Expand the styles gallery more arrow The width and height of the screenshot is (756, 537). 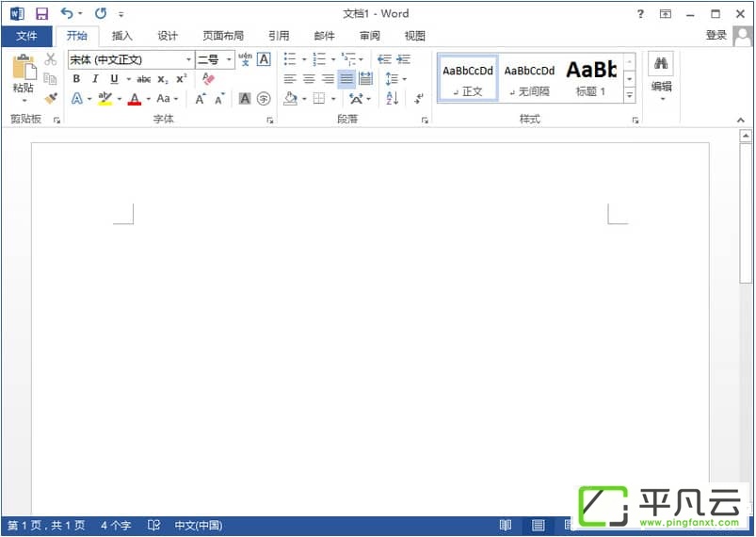[x=630, y=95]
